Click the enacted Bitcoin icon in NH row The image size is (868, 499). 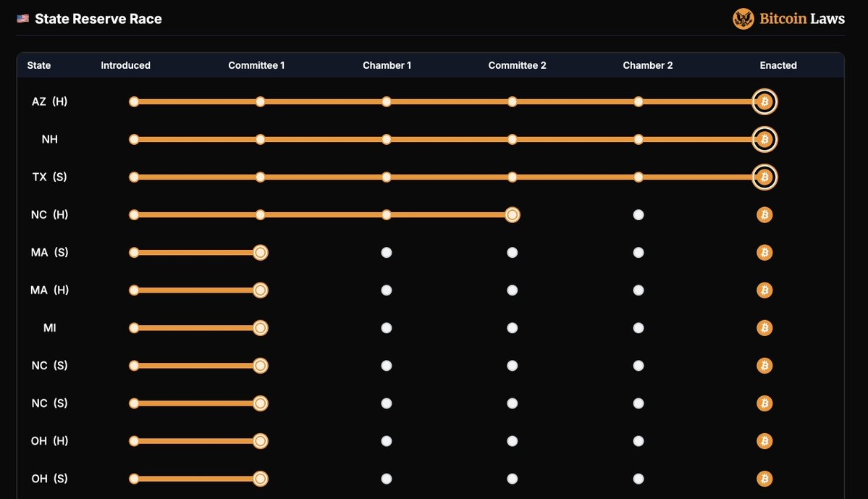764,140
